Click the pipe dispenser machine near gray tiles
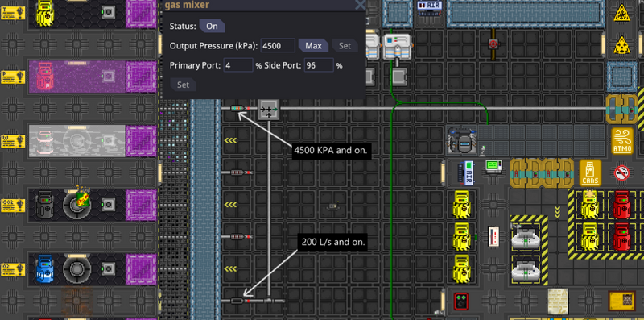The width and height of the screenshot is (644, 320). click(461, 141)
